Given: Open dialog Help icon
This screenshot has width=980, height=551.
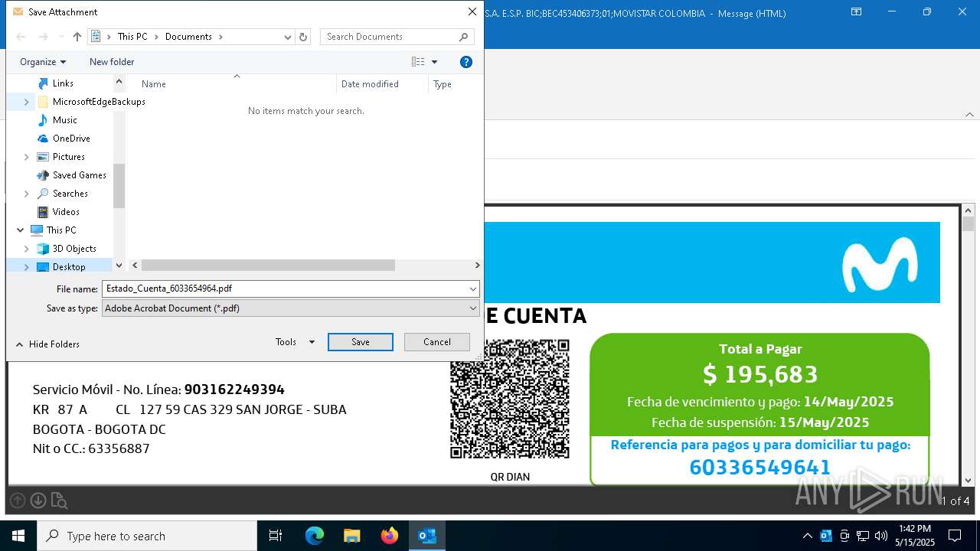Looking at the screenshot, I should coord(466,62).
